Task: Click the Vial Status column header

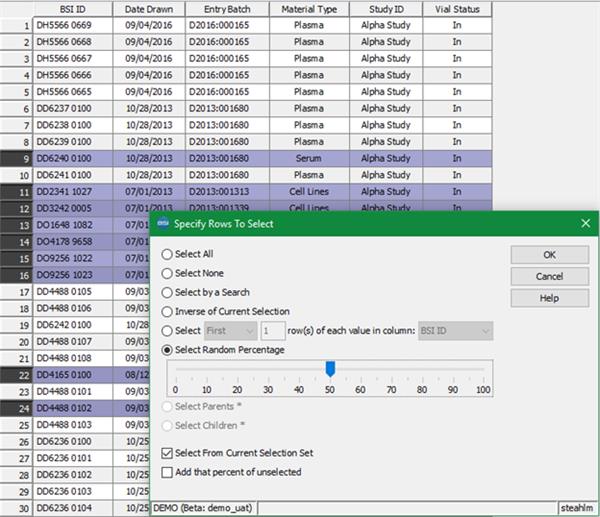Action: (457, 9)
